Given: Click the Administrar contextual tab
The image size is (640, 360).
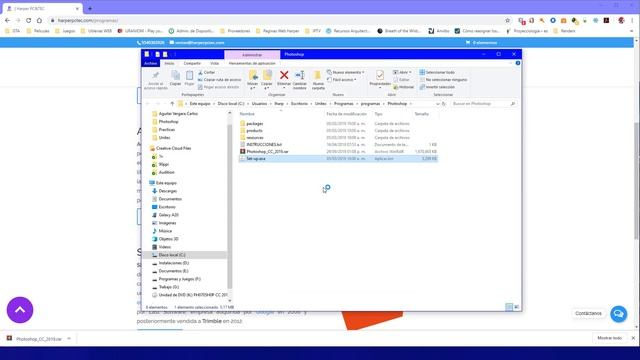Looking at the screenshot, I should (x=252, y=54).
